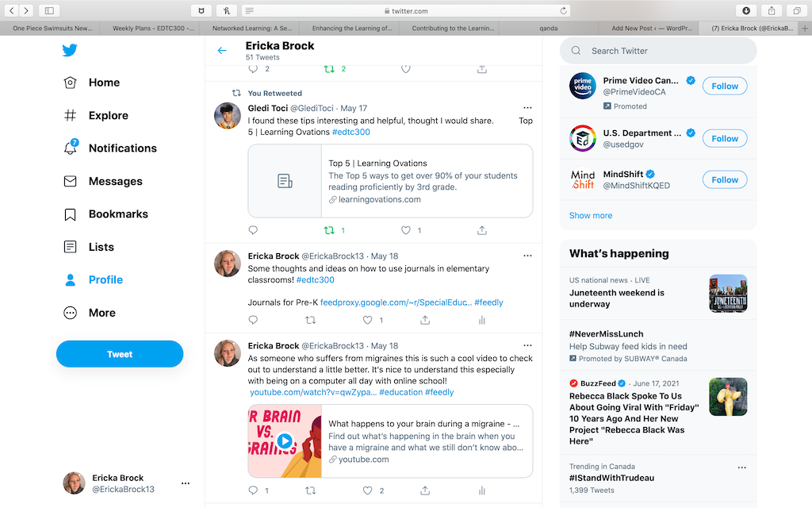
Task: Reply to Gledi Toci's tweet
Action: [253, 230]
